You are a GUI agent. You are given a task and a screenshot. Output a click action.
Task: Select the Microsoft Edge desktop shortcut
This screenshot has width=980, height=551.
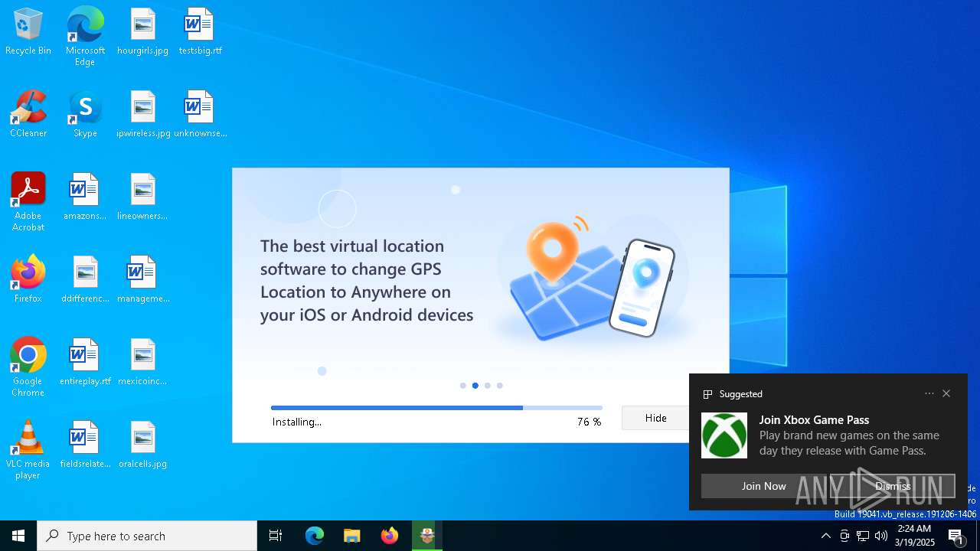pos(85,37)
